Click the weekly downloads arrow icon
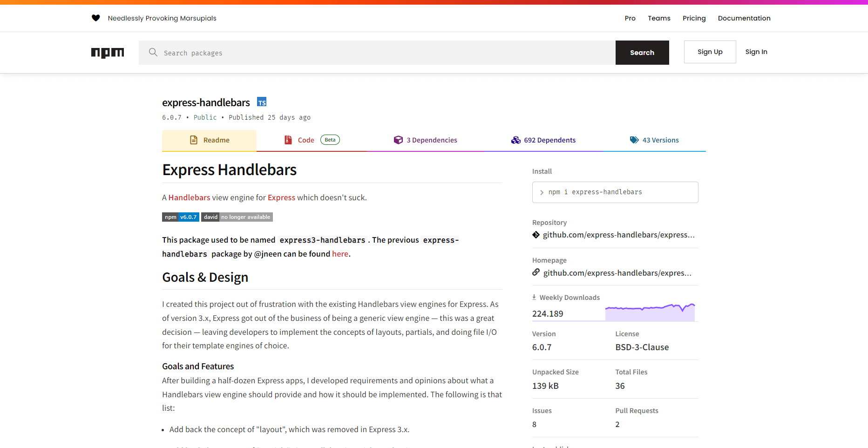The width and height of the screenshot is (868, 448). (x=534, y=297)
